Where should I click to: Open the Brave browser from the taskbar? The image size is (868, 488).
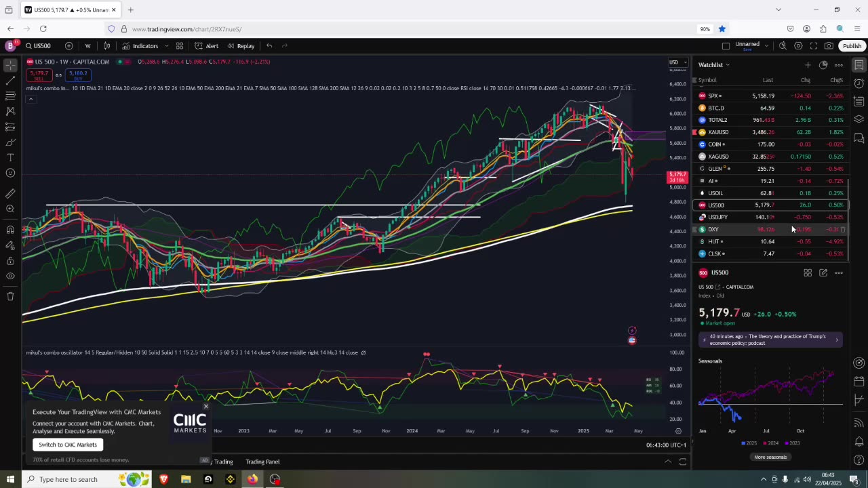[163, 479]
